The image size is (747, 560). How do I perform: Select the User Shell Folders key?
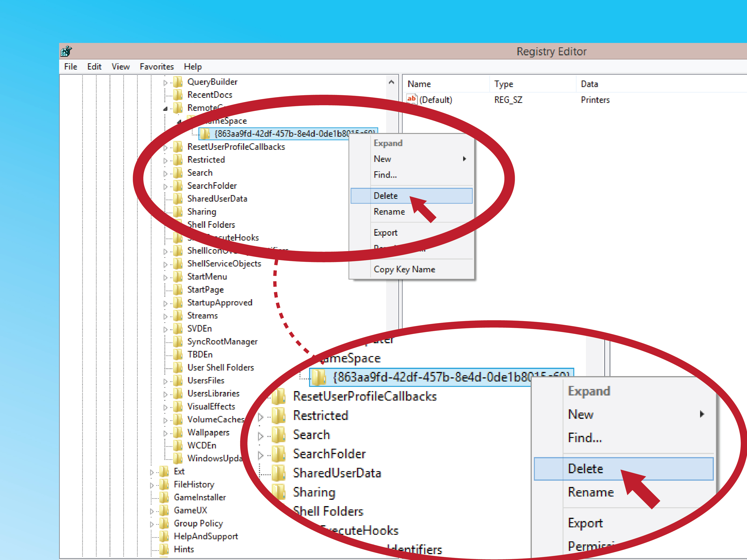[x=221, y=367]
